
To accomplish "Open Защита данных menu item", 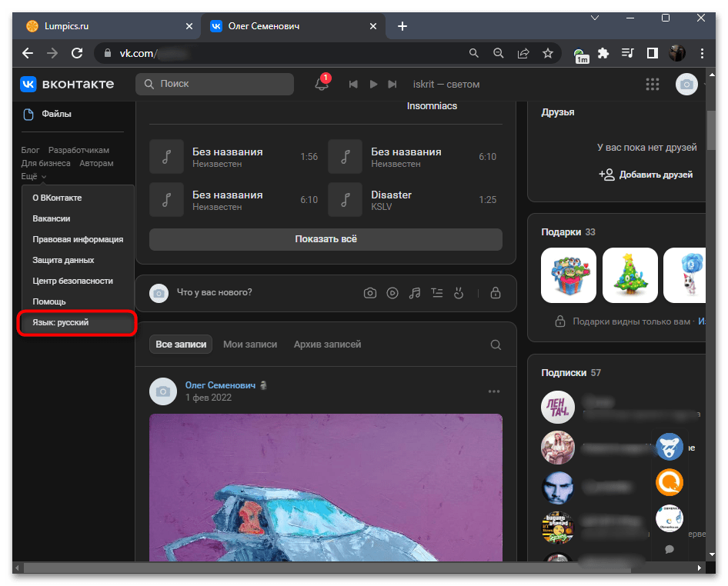I will pos(78,260).
